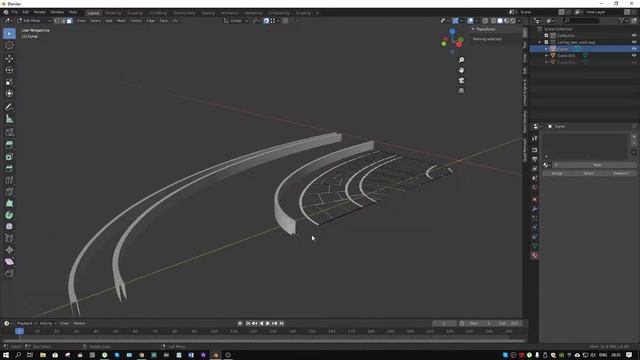Open the Playback menu in timeline
640x360 pixels.
[24, 323]
